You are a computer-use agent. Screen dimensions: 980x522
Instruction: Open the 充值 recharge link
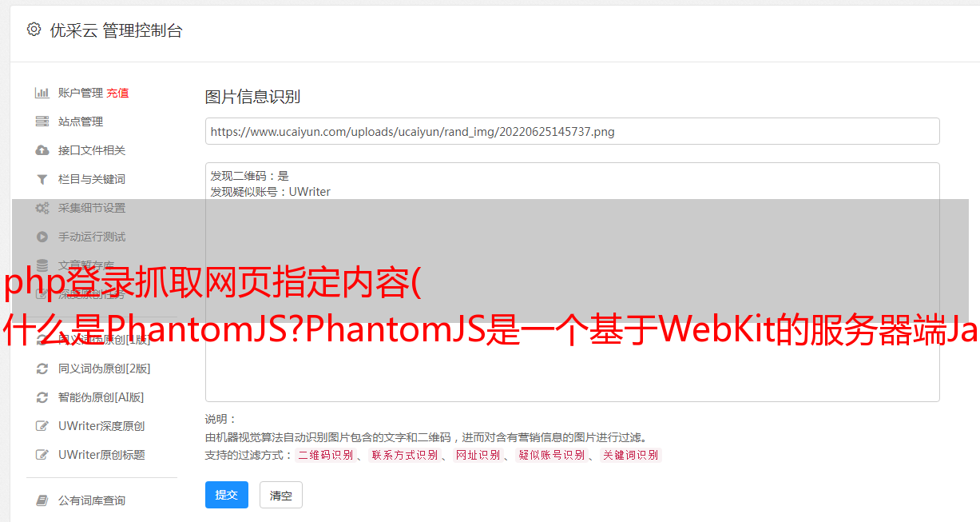click(117, 93)
